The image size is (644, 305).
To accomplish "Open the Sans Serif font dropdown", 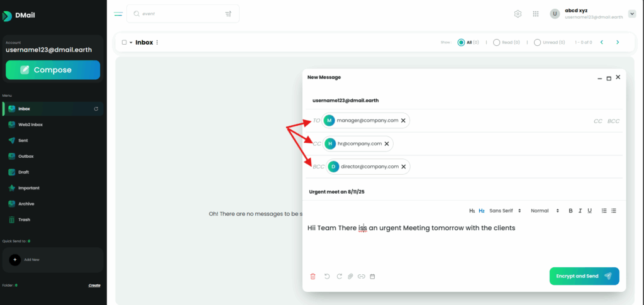I will click(x=506, y=211).
